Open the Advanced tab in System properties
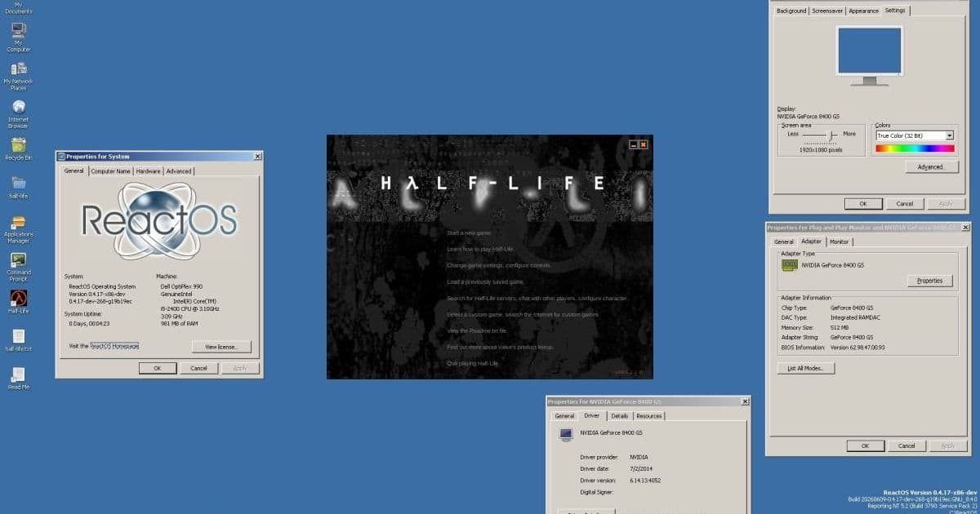 [x=179, y=171]
